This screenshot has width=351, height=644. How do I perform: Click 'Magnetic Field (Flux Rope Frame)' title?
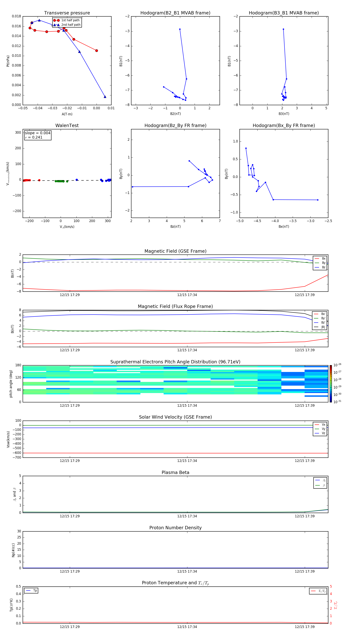pyautogui.click(x=175, y=307)
